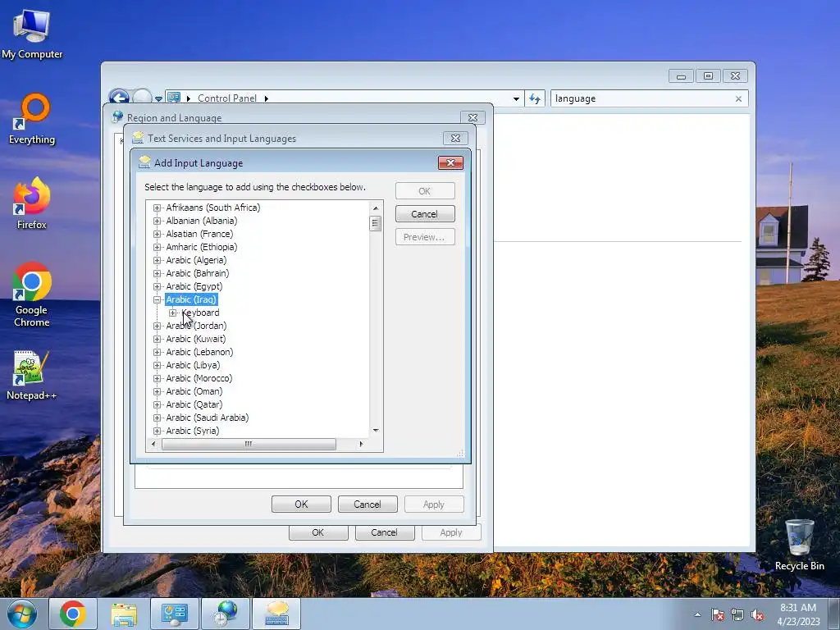The height and width of the screenshot is (630, 840).
Task: Click into the language search field
Action: pyautogui.click(x=643, y=98)
